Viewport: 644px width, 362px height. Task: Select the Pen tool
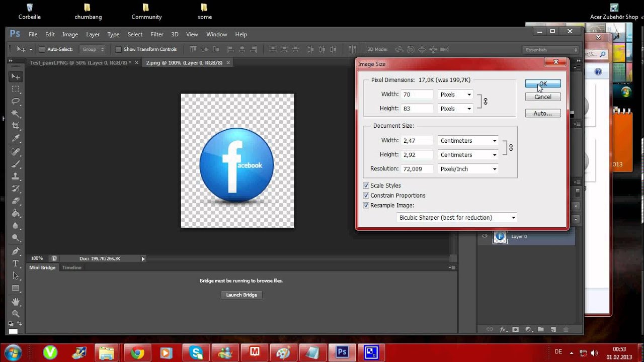[16, 251]
